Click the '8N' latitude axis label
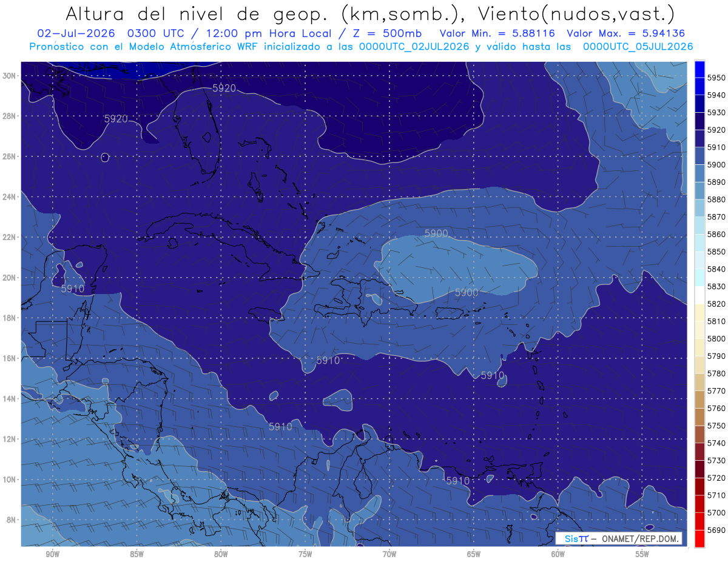This screenshot has width=728, height=562. [x=12, y=520]
